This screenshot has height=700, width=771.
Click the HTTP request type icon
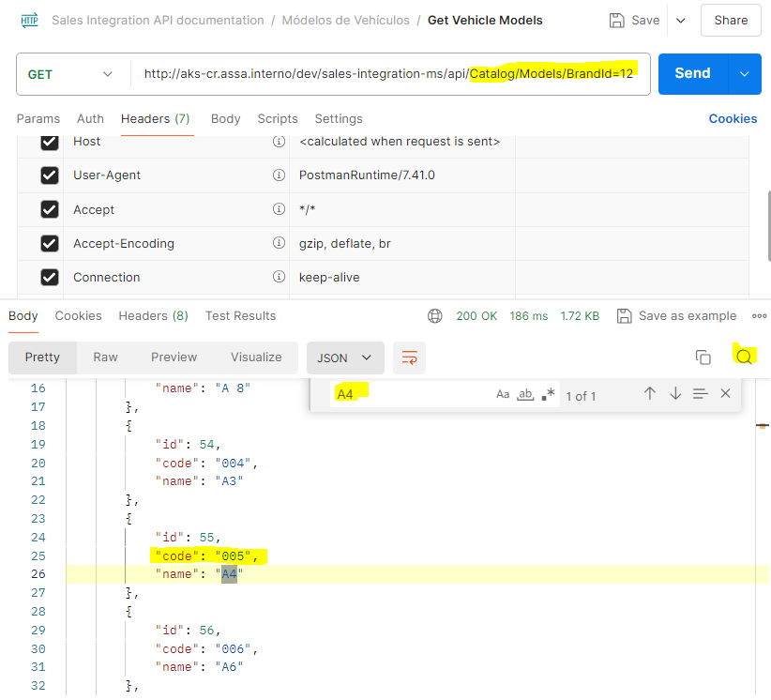pyautogui.click(x=29, y=20)
